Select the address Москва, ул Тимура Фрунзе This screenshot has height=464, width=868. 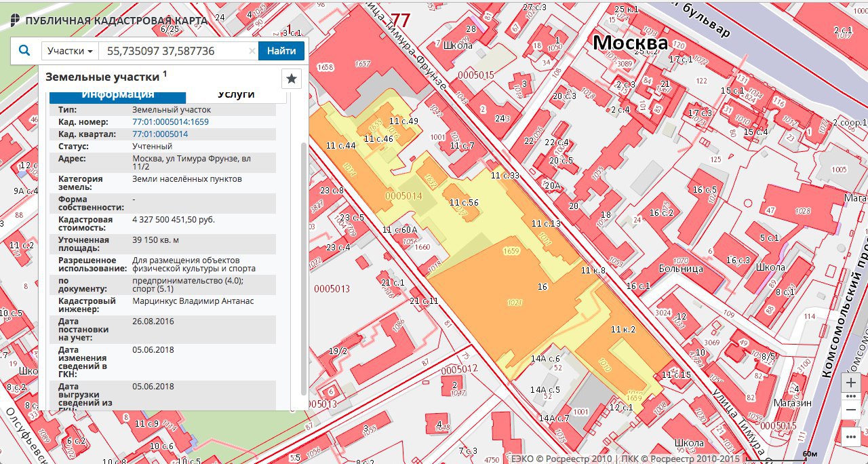pos(192,163)
